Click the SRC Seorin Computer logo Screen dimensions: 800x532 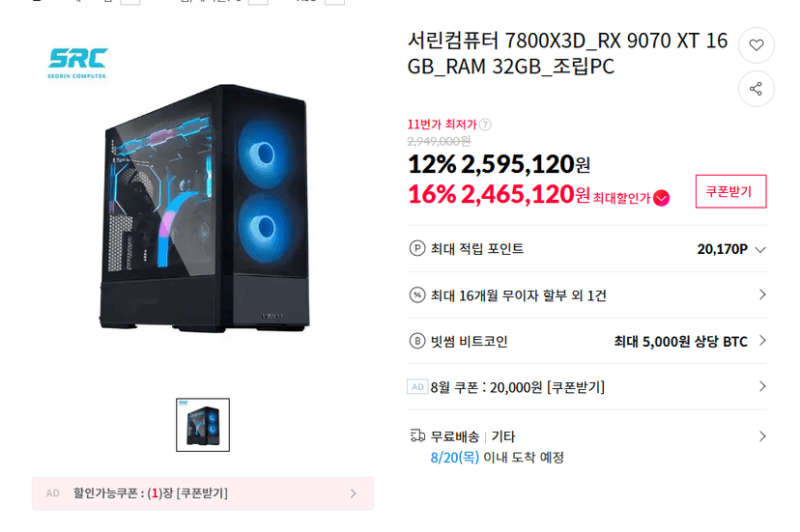[77, 64]
